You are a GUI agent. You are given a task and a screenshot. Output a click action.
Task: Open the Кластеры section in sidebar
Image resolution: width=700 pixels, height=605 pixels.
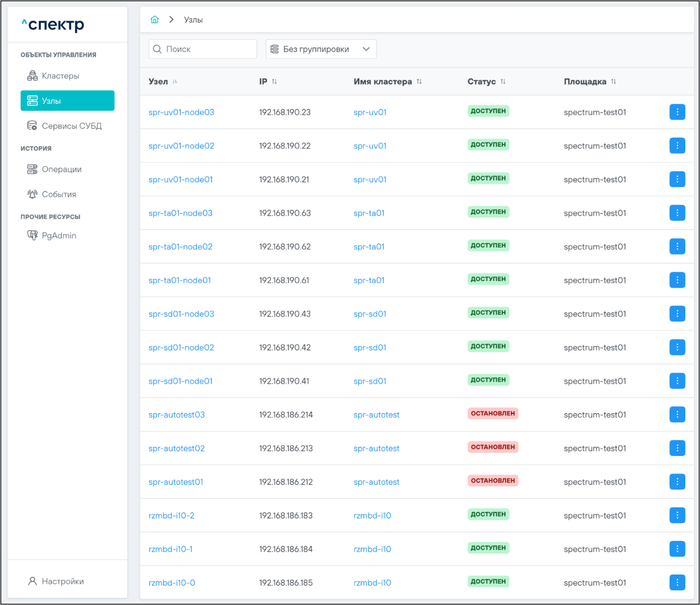click(60, 76)
